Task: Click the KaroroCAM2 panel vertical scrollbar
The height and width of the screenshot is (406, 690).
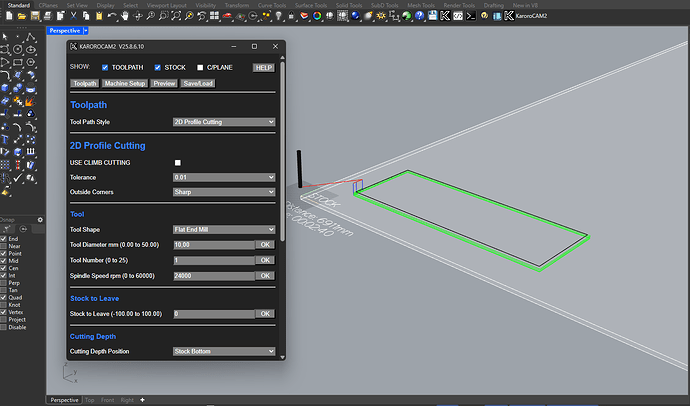Action: 284,150
